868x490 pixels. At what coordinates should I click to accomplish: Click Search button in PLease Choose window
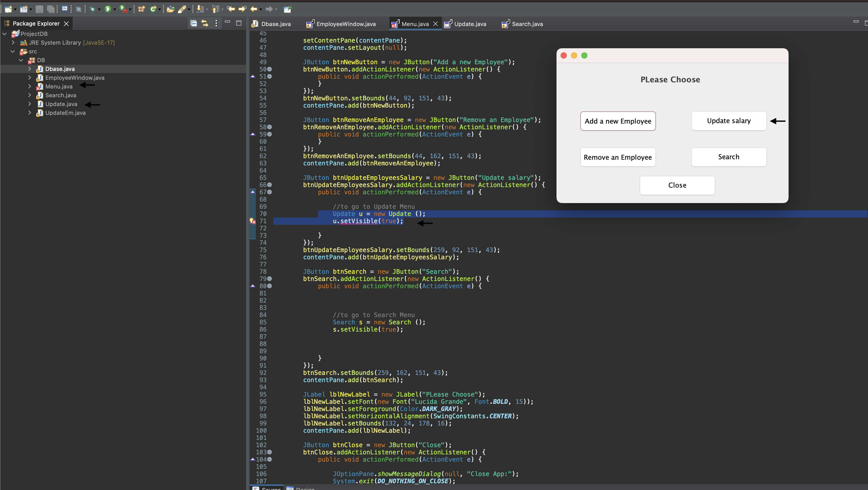(x=729, y=157)
